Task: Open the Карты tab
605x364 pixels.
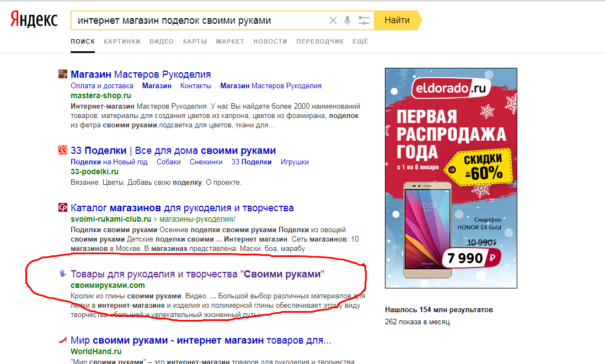Action: pyautogui.click(x=195, y=41)
